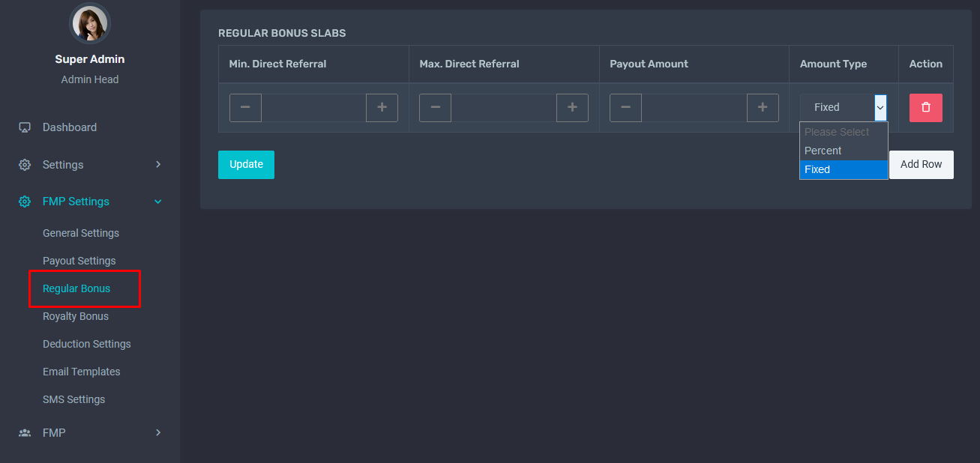Increase Min. Direct Referral with plus button
Screen dimensions: 980x463
(382, 108)
